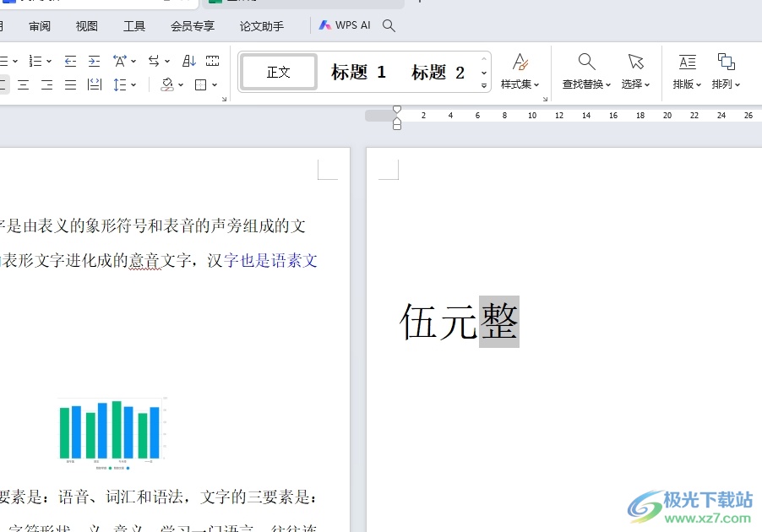762x532 pixels.
Task: Expand the borders dropdown arrow
Action: tap(215, 84)
